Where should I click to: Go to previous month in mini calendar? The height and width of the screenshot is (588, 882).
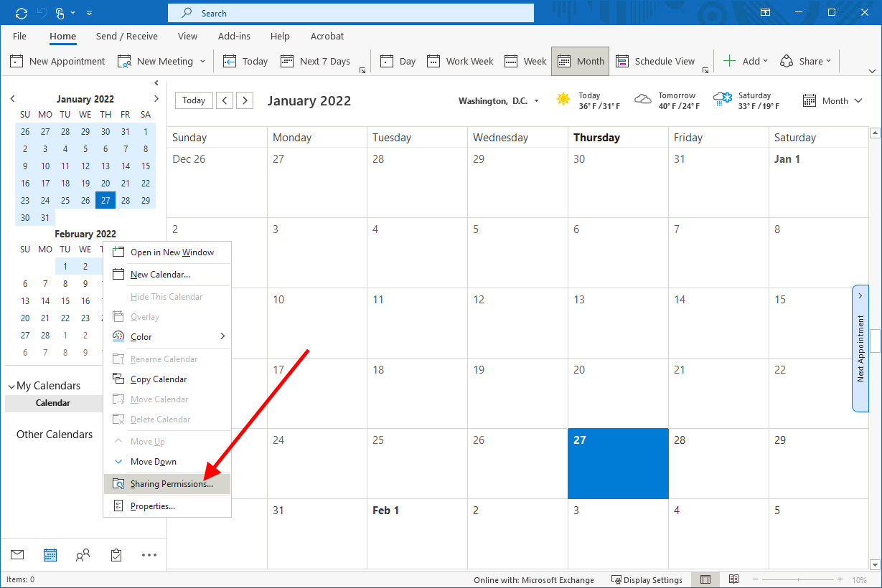click(x=12, y=99)
